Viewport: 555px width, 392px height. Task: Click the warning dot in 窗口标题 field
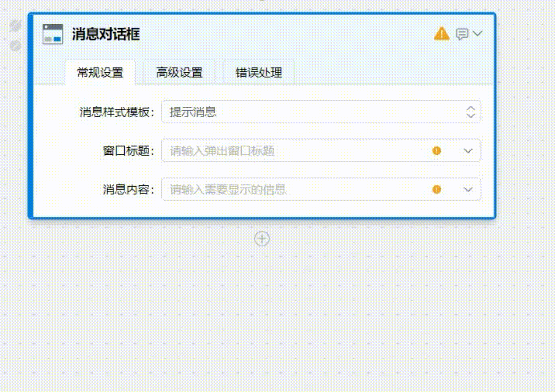[x=437, y=151]
